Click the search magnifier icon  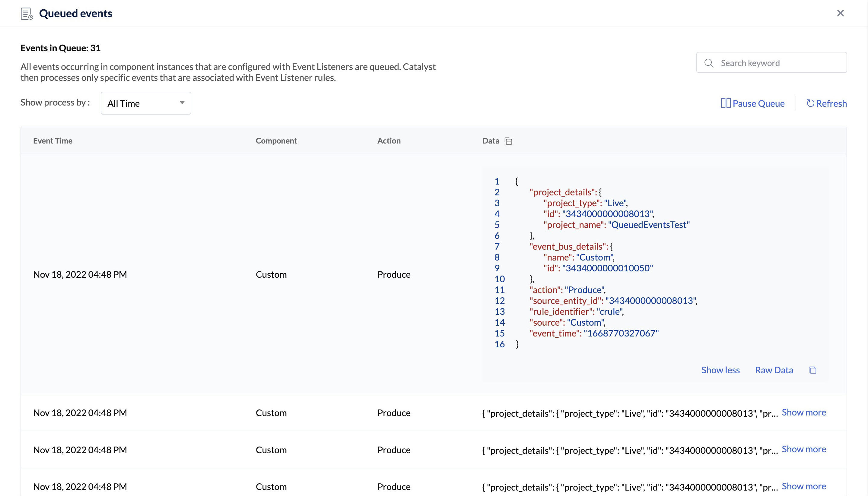click(709, 63)
